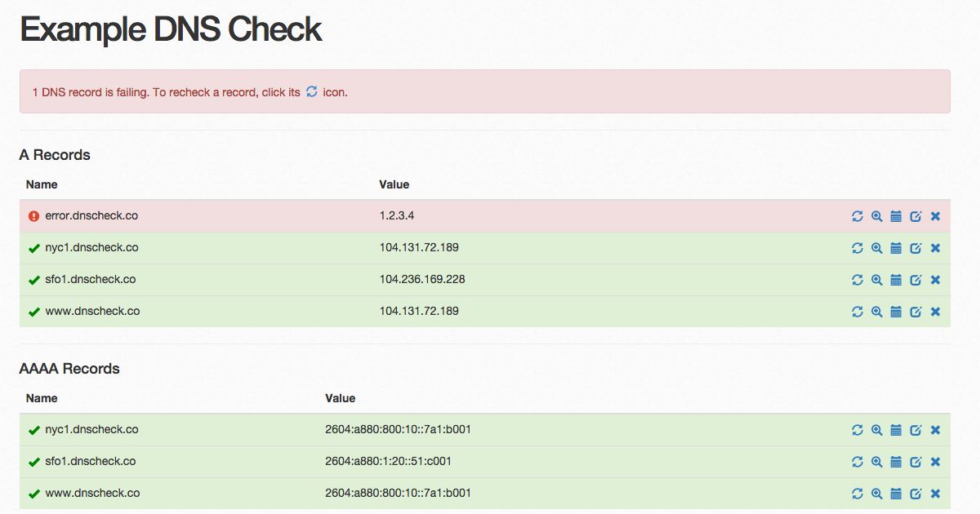
Task: Edit the nyc1.dnscheck.co A record
Action: pyautogui.click(x=916, y=248)
